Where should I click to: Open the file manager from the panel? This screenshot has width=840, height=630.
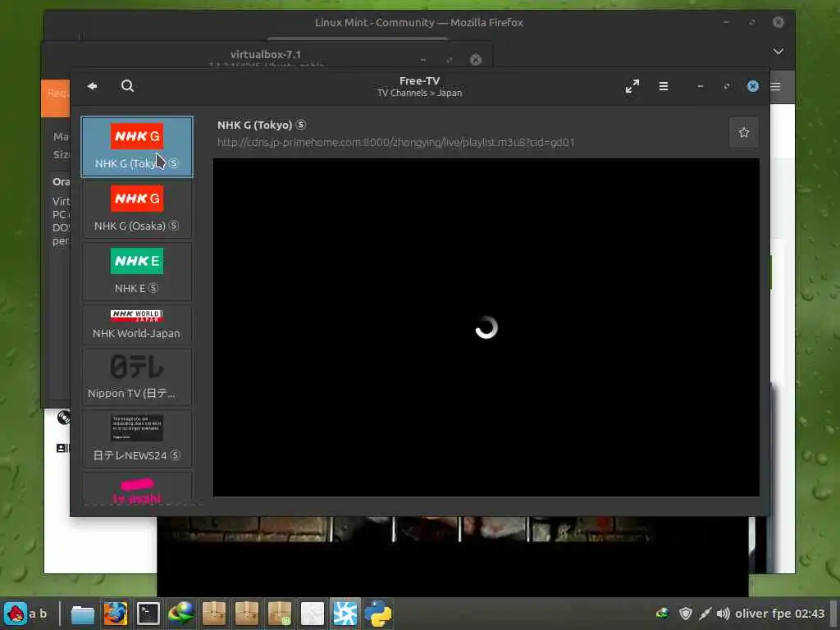(83, 614)
